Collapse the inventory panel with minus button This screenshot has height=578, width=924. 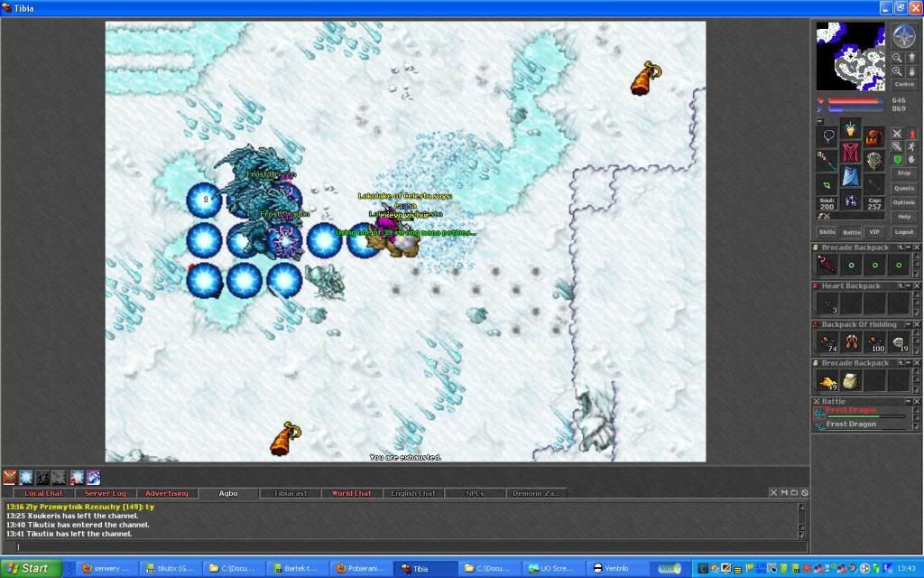[x=819, y=121]
